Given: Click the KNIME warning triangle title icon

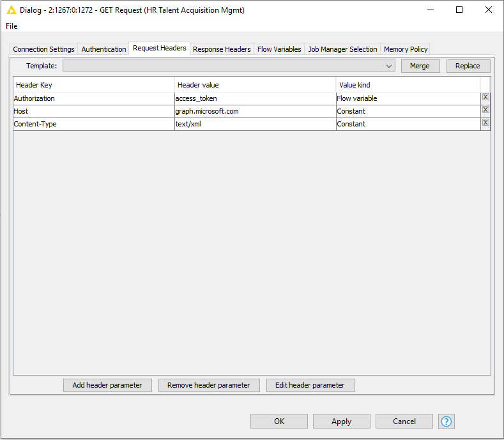Looking at the screenshot, I should click(11, 10).
